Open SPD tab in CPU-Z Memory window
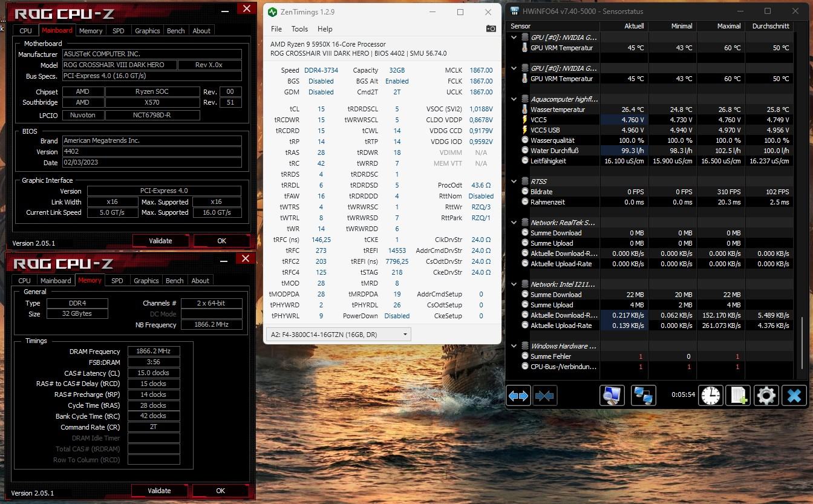This screenshot has width=813, height=504. tap(117, 281)
